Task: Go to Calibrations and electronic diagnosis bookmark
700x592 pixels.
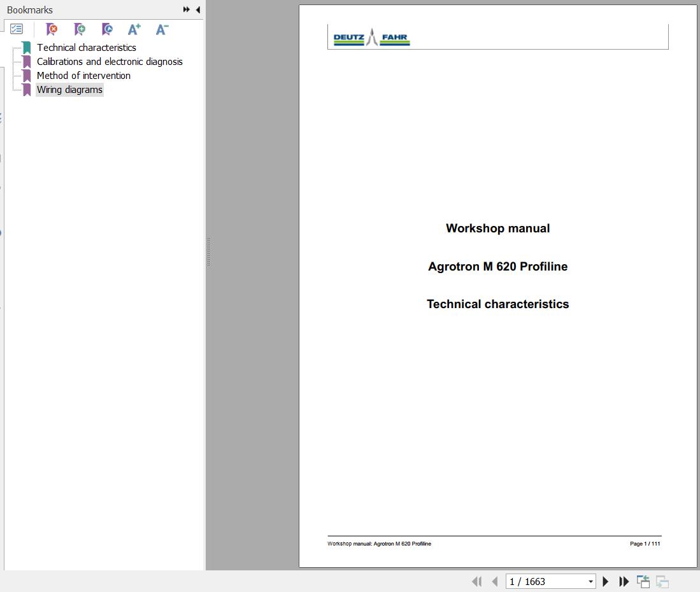Action: click(110, 62)
